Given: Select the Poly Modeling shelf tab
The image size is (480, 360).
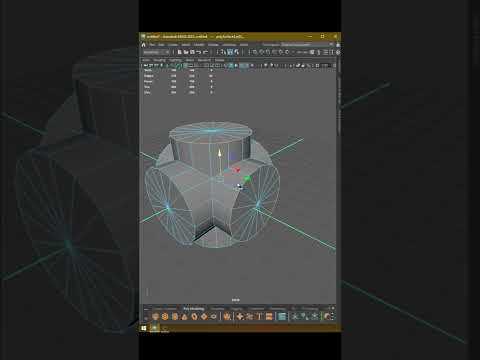Looking at the screenshot, I should pos(194,309).
